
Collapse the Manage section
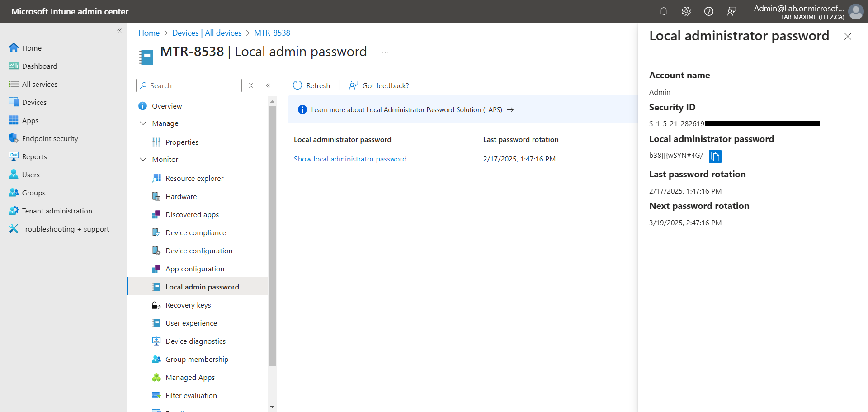143,123
